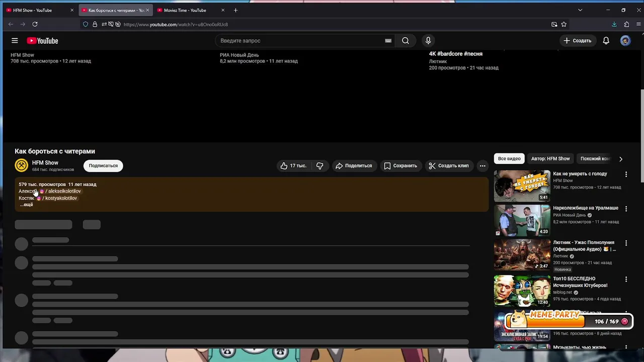Open Firefox downloads panel

tap(614, 24)
